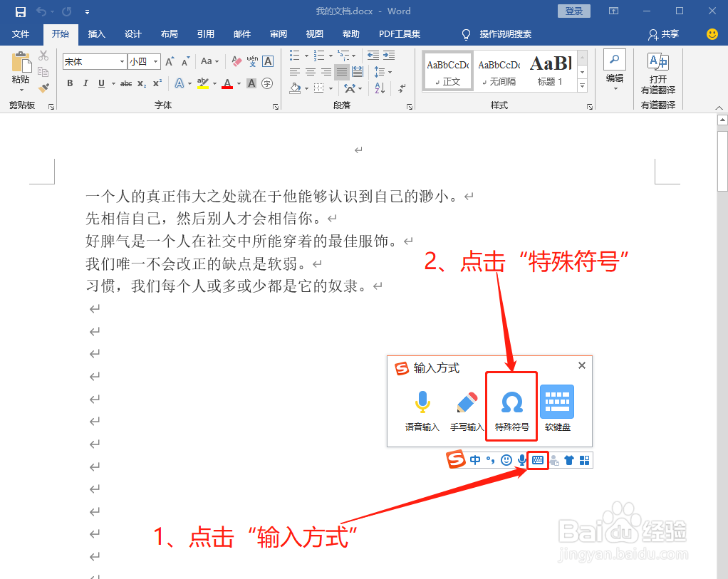This screenshot has height=579, width=728.
Task: Apply paragraph shading fill bucket
Action: 295,88
